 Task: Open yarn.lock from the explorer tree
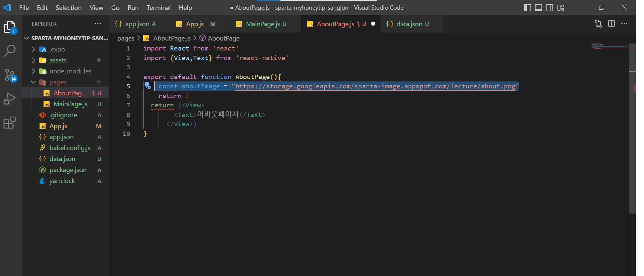point(65,181)
